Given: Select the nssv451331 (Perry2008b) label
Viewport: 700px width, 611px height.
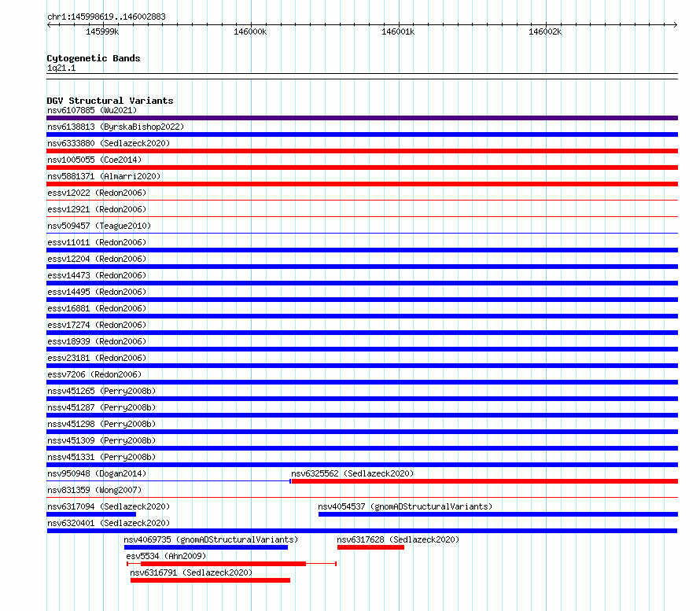Looking at the screenshot, I should click(101, 457).
